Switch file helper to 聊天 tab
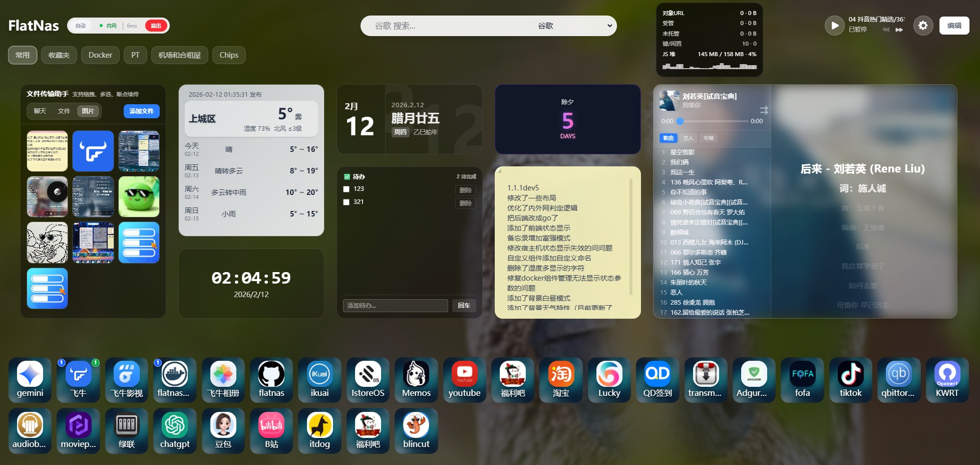The image size is (980, 465). [40, 111]
